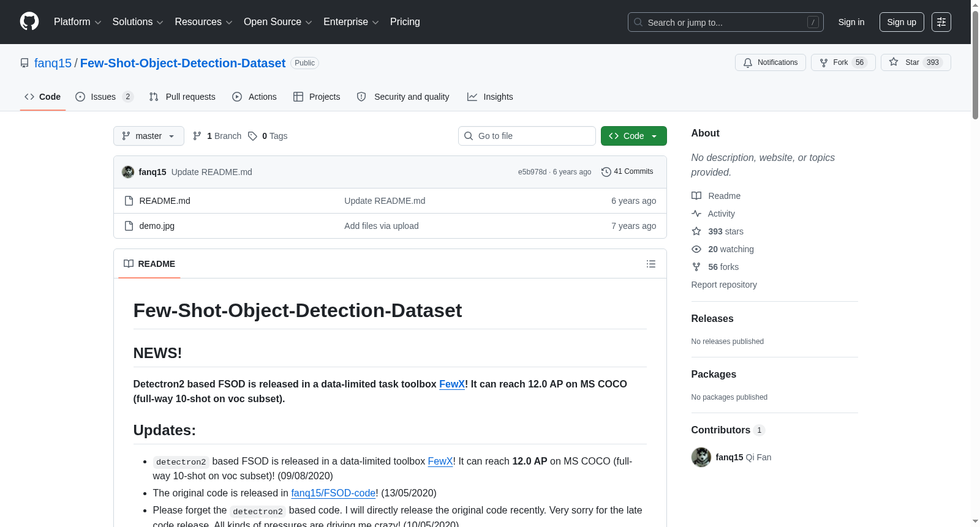Click the README.md file icon
Viewport: 980px width, 527px height.
point(129,201)
